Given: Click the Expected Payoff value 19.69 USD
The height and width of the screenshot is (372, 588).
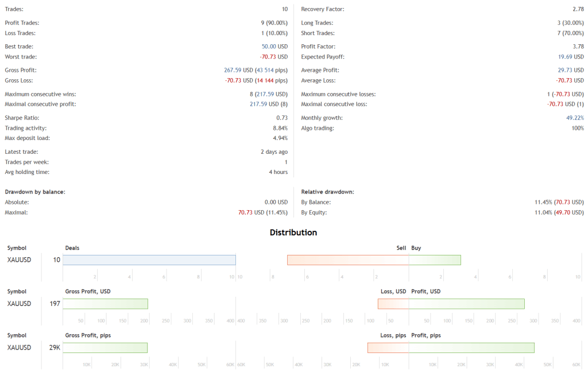Looking at the screenshot, I should pyautogui.click(x=571, y=57).
